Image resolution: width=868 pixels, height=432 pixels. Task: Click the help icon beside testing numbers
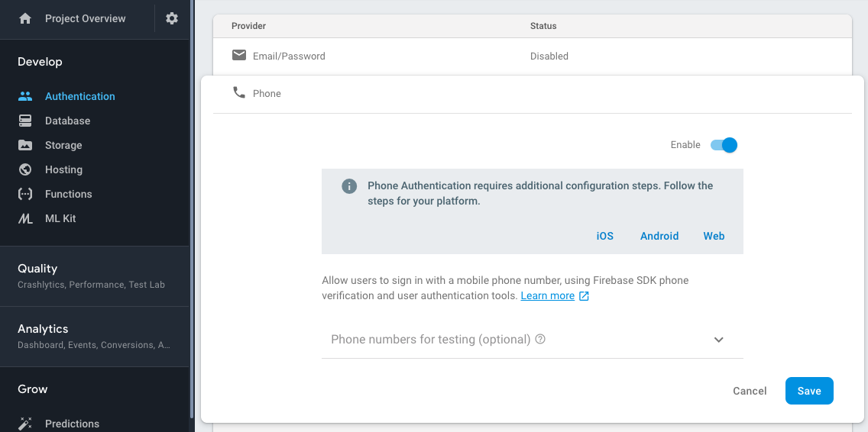[540, 340]
